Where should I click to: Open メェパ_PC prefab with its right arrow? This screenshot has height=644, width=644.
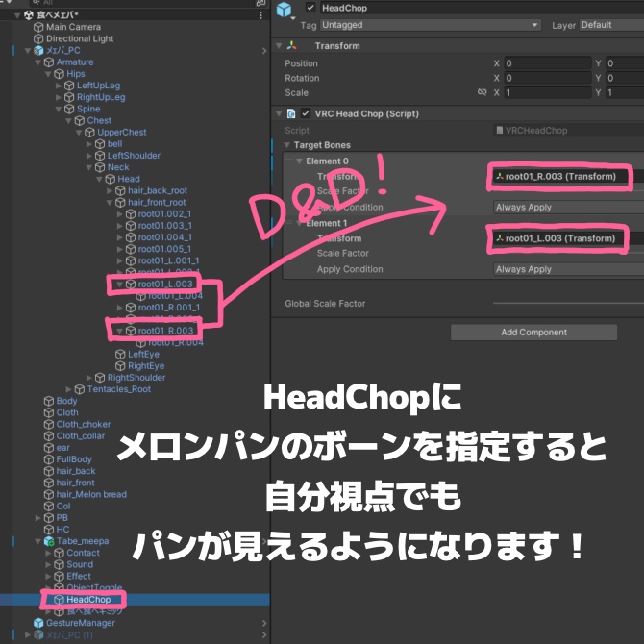pyautogui.click(x=264, y=51)
